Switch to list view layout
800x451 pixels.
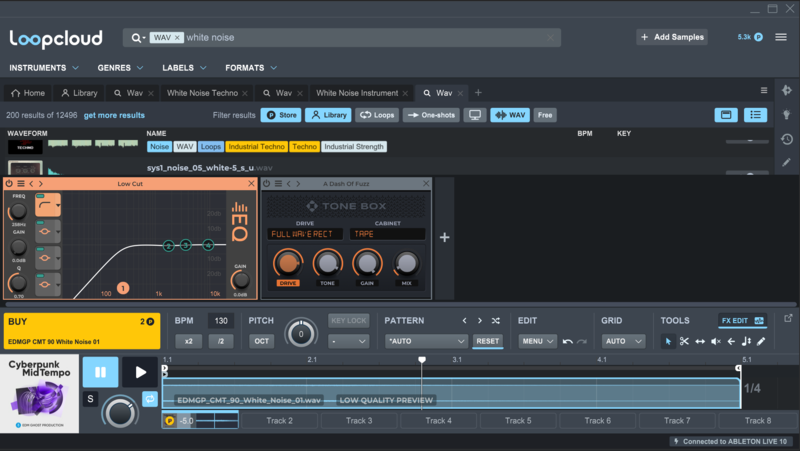coord(757,115)
